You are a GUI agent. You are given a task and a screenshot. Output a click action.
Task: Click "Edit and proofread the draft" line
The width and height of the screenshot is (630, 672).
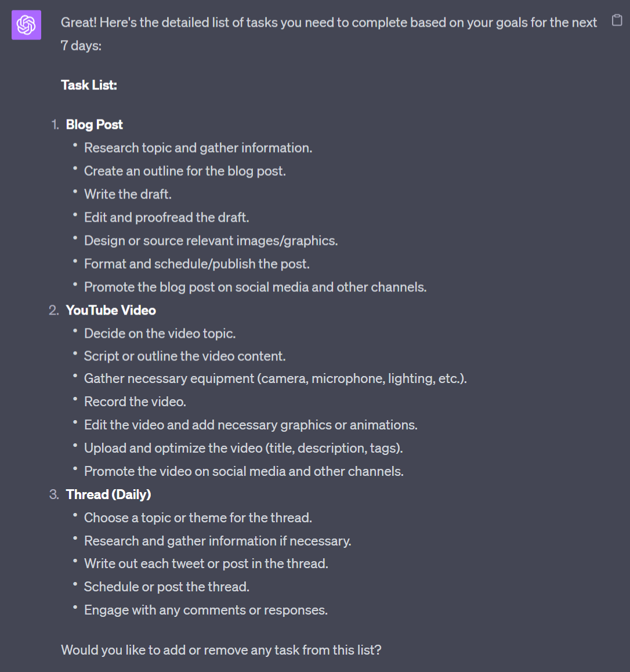pyautogui.click(x=166, y=218)
